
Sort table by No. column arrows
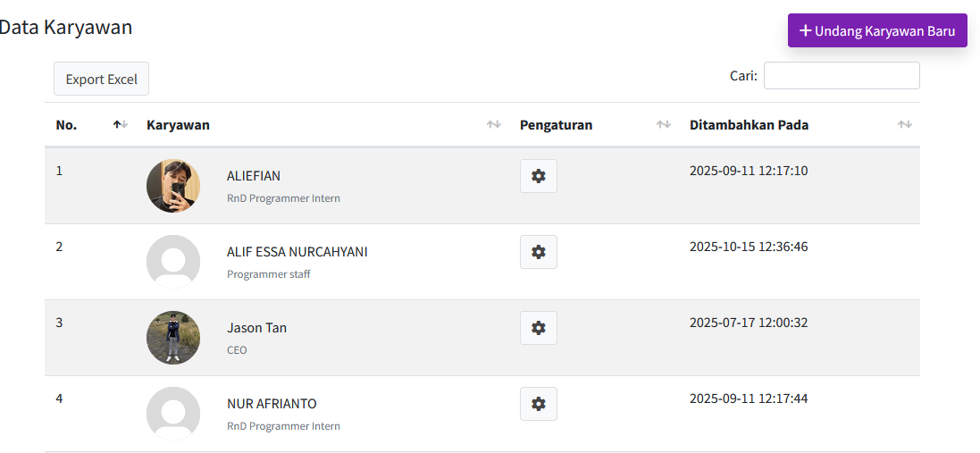tap(121, 124)
